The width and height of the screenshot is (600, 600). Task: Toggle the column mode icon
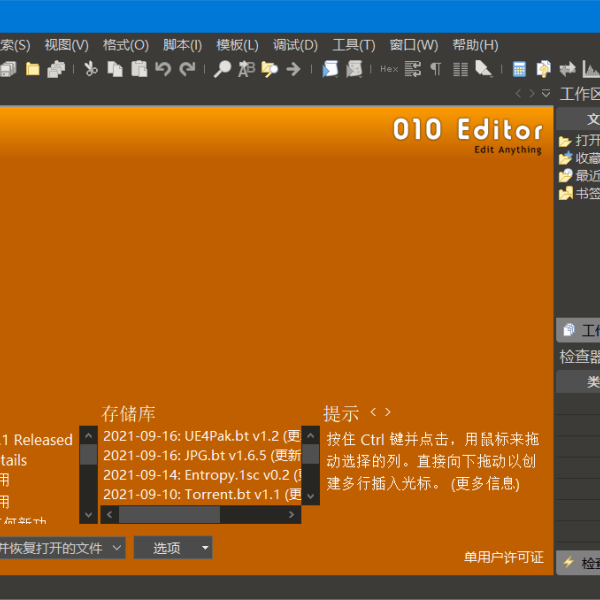click(x=460, y=69)
